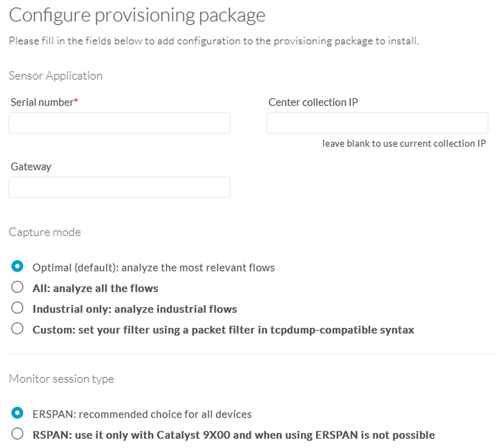The image size is (496, 448).
Task: Select the "All: analyze all the flows" radio button
Action: [18, 287]
